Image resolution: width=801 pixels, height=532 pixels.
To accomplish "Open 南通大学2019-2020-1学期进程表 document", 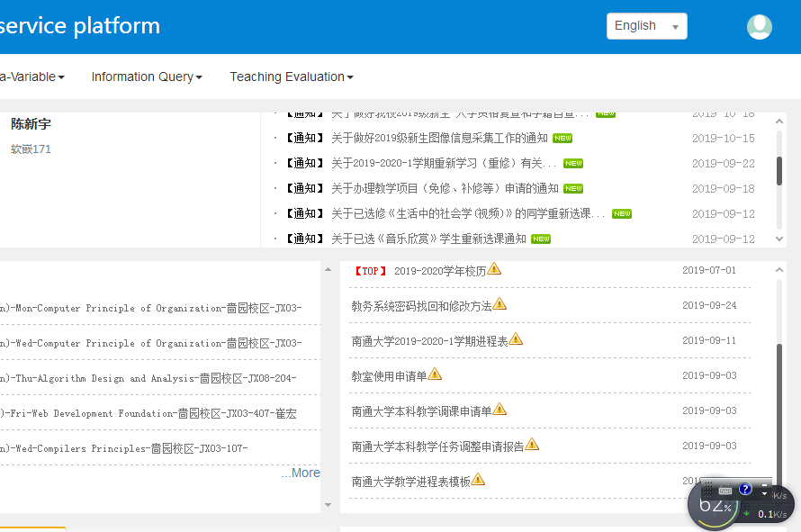I will click(x=429, y=341).
